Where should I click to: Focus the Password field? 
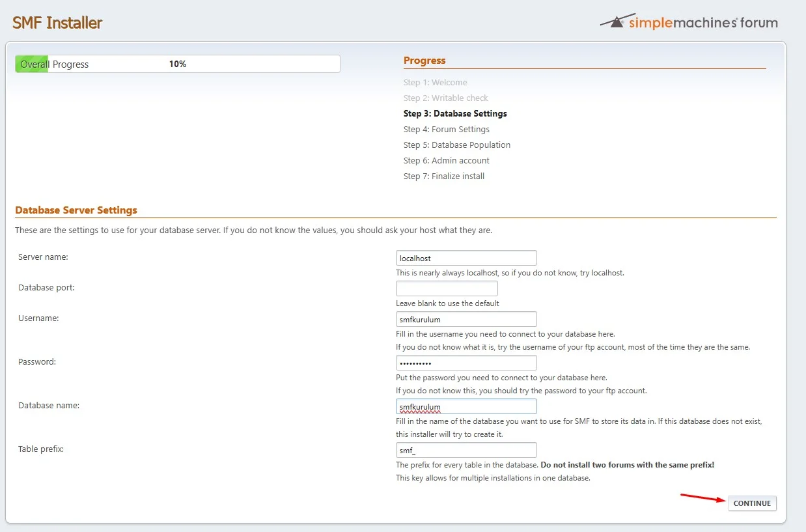coord(466,363)
